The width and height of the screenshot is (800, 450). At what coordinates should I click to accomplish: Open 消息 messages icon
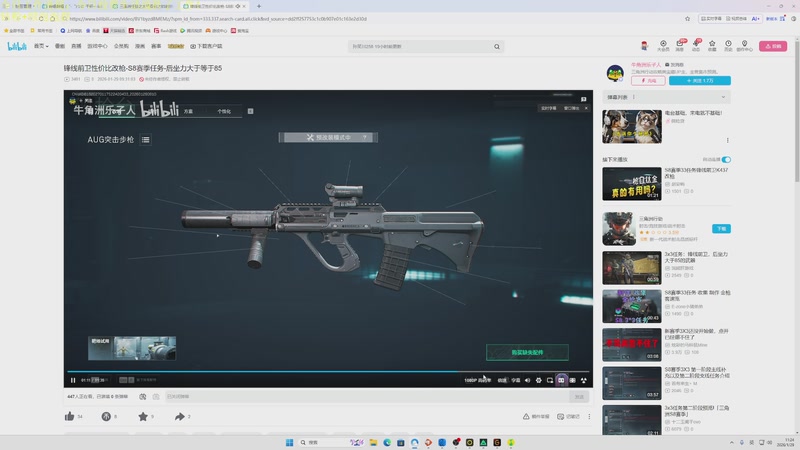click(680, 46)
